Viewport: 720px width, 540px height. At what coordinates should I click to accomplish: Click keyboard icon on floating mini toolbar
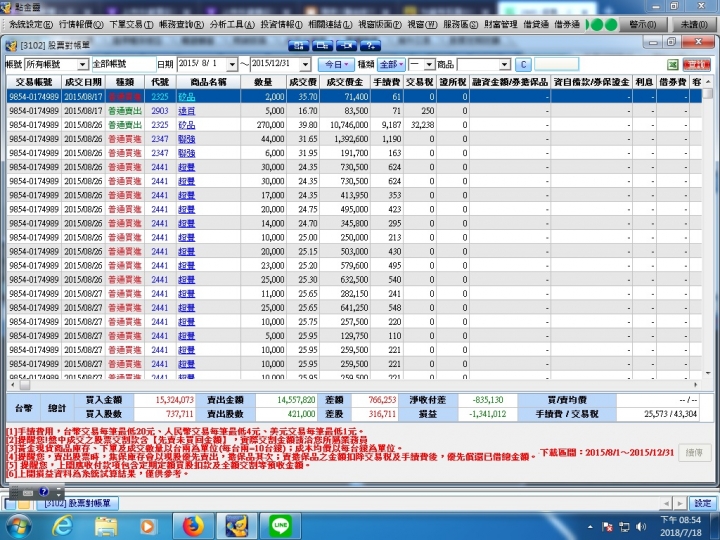tap(28, 492)
